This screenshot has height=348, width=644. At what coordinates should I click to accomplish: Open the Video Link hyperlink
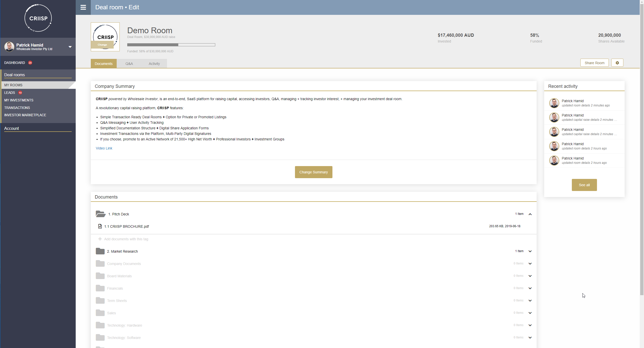(104, 148)
